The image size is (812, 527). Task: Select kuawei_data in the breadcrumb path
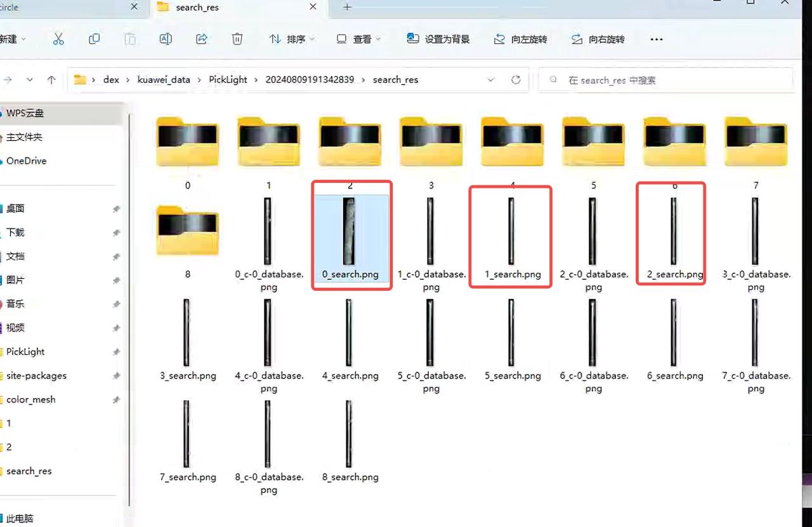pyautogui.click(x=164, y=80)
